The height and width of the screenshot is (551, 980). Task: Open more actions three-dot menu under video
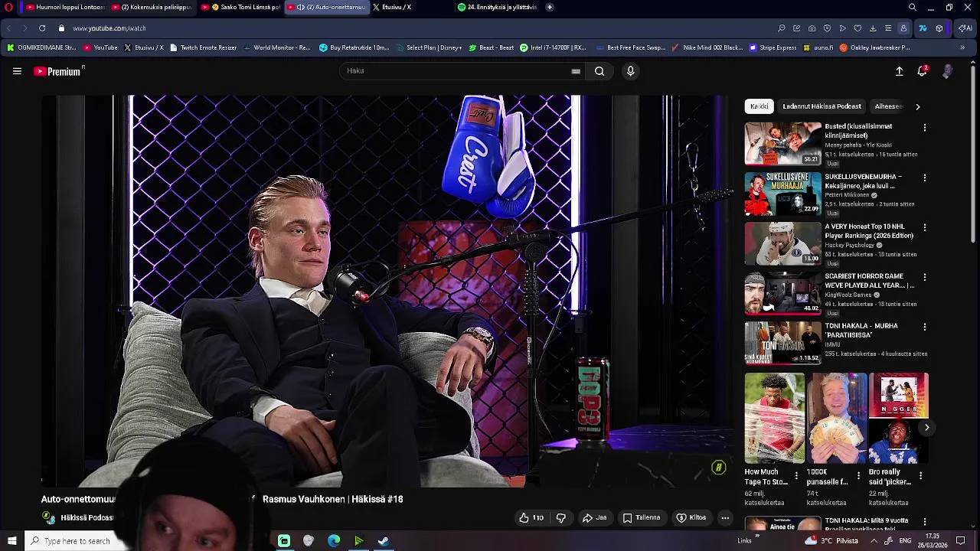click(x=725, y=518)
